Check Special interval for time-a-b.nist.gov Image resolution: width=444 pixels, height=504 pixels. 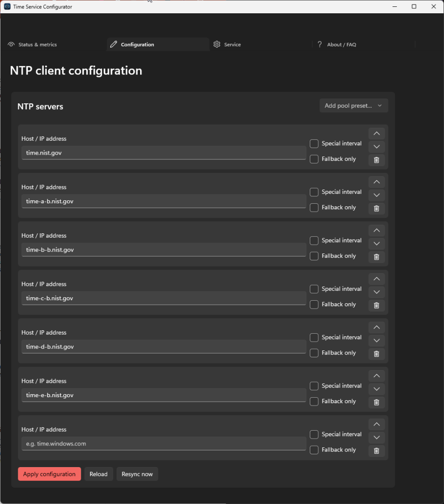(x=314, y=192)
